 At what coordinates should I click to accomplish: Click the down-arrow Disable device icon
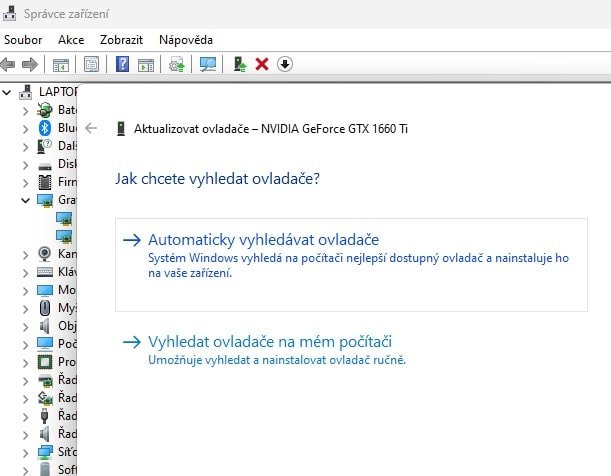285,64
